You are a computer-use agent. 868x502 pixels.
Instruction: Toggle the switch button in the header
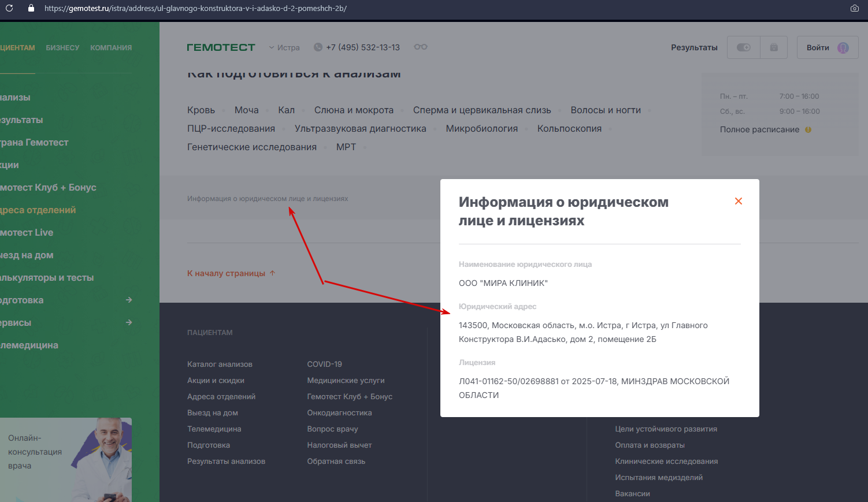coord(744,47)
